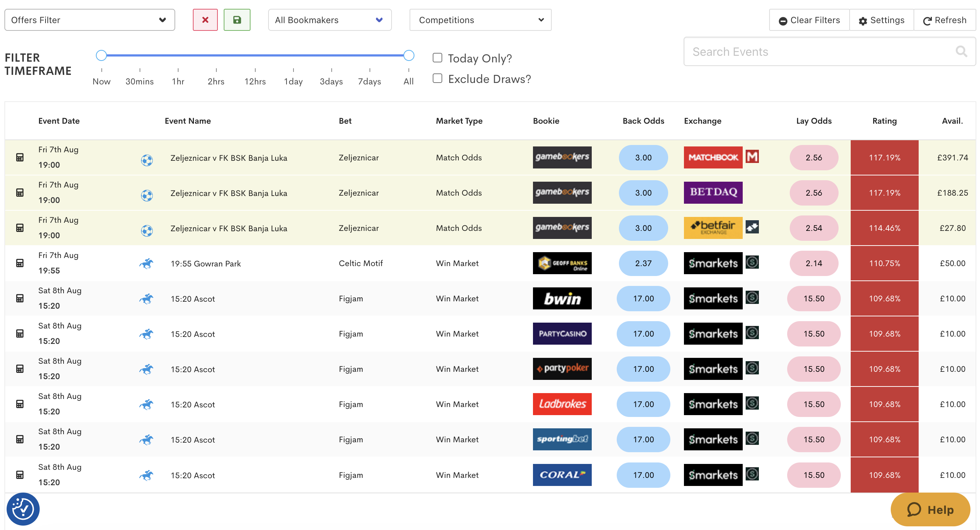Image resolution: width=980 pixels, height=530 pixels.
Task: Click the 114.46% rating cell
Action: point(884,228)
